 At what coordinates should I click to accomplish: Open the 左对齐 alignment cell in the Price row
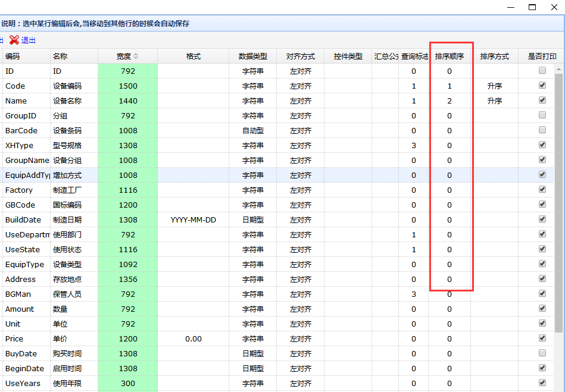tap(300, 339)
